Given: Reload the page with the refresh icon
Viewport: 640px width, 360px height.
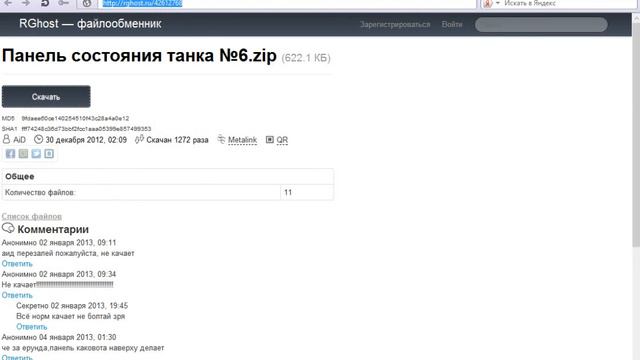Looking at the screenshot, I should coord(44,3).
